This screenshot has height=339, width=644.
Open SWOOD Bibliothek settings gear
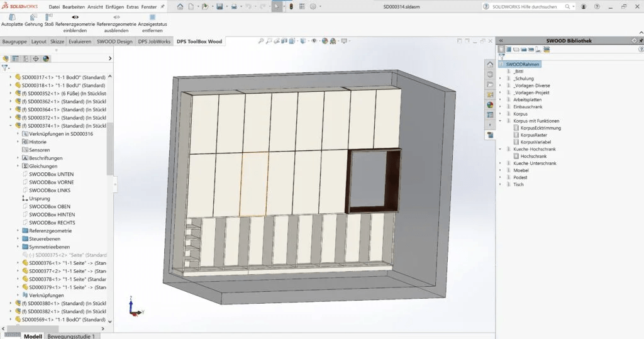tap(634, 41)
